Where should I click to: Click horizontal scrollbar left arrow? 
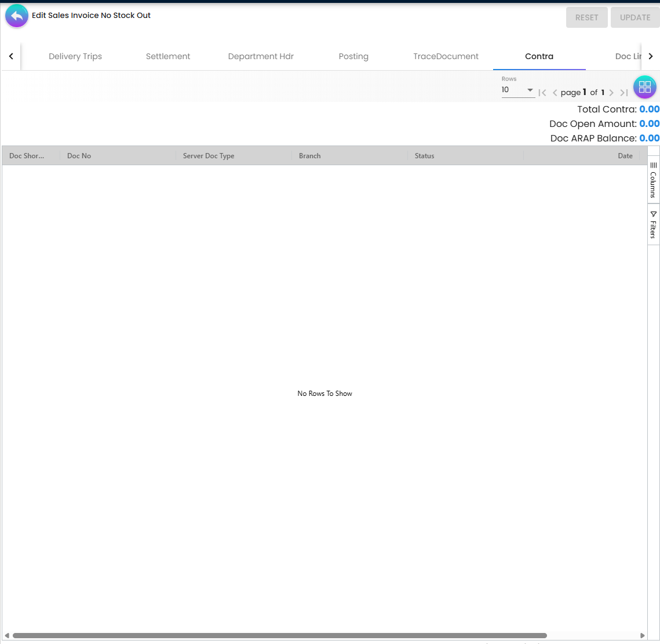tap(7, 635)
